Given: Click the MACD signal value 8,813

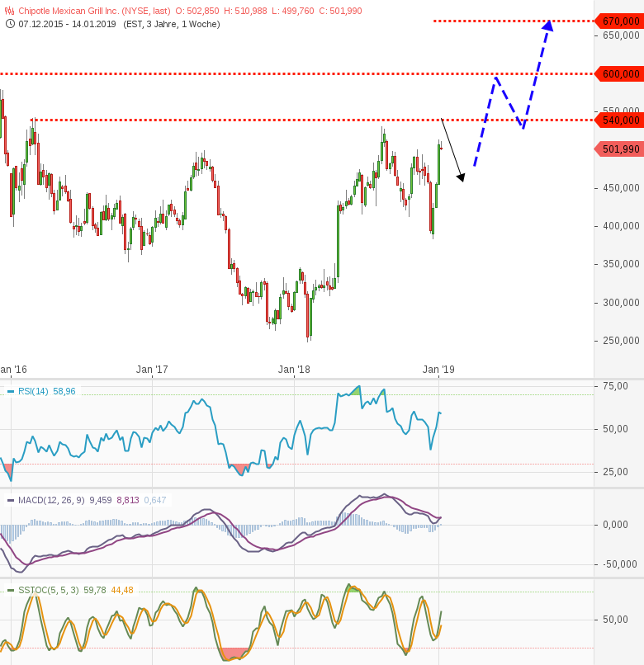Looking at the screenshot, I should 128,500.
